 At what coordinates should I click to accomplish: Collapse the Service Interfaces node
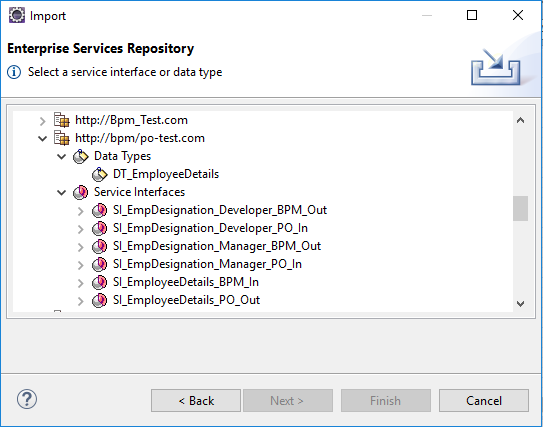point(62,193)
